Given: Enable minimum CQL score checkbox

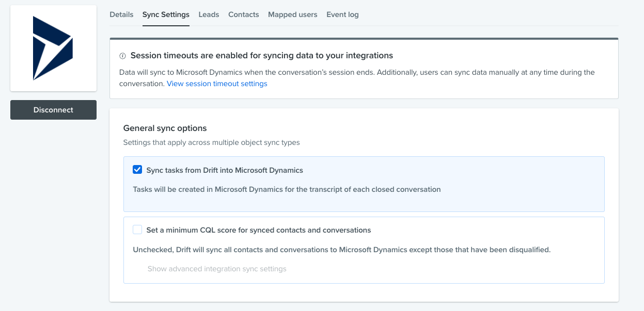Looking at the screenshot, I should coord(137,230).
